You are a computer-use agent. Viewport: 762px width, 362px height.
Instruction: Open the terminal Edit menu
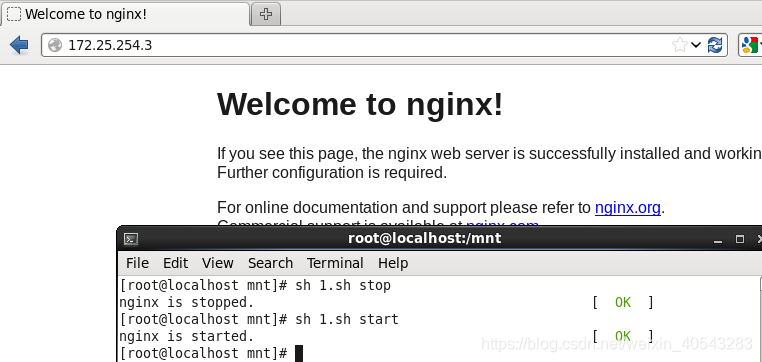(x=175, y=263)
